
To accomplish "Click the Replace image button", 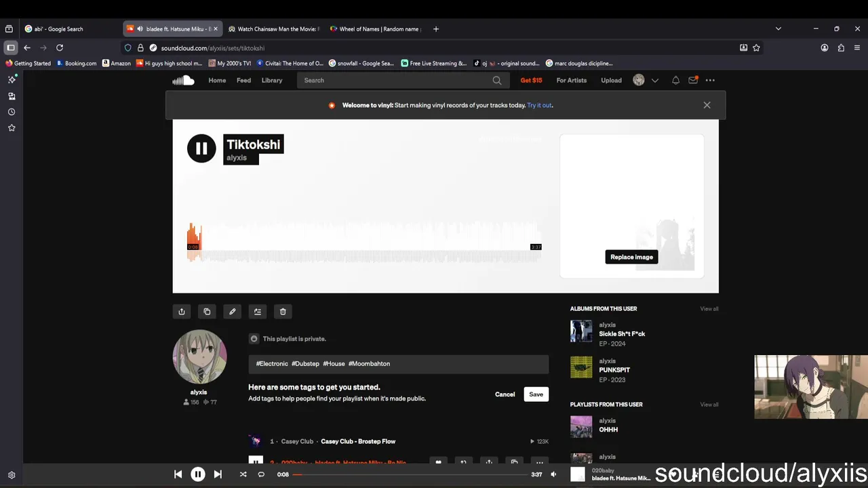I will tap(631, 257).
